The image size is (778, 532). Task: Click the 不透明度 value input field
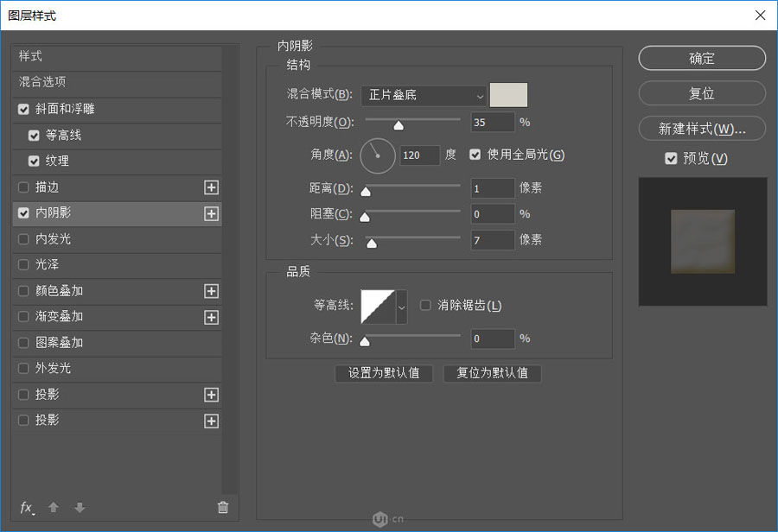pos(492,122)
